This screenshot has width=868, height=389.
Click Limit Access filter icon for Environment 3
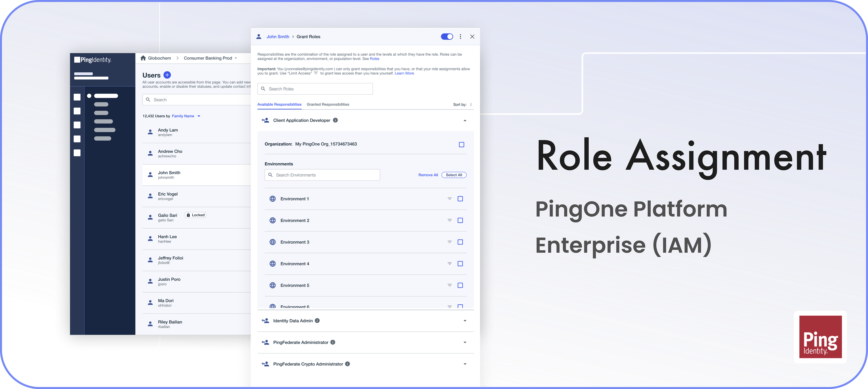(x=449, y=242)
